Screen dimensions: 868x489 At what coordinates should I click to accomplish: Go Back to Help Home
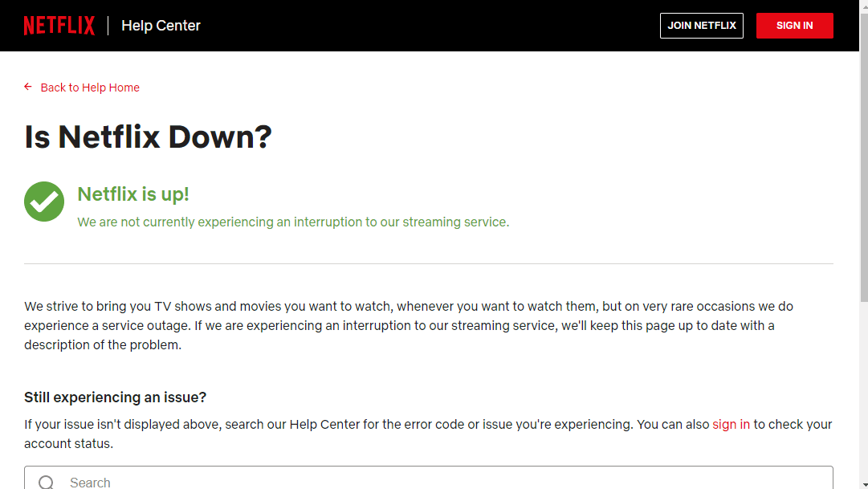click(90, 88)
